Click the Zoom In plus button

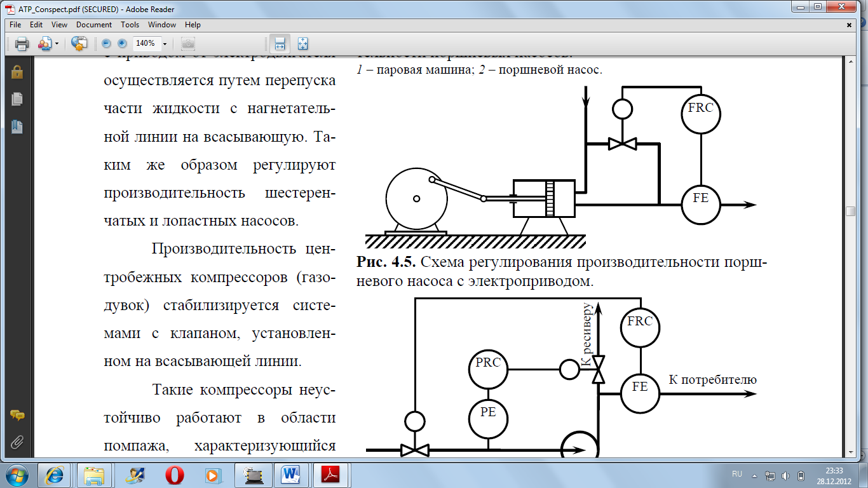pyautogui.click(x=123, y=44)
